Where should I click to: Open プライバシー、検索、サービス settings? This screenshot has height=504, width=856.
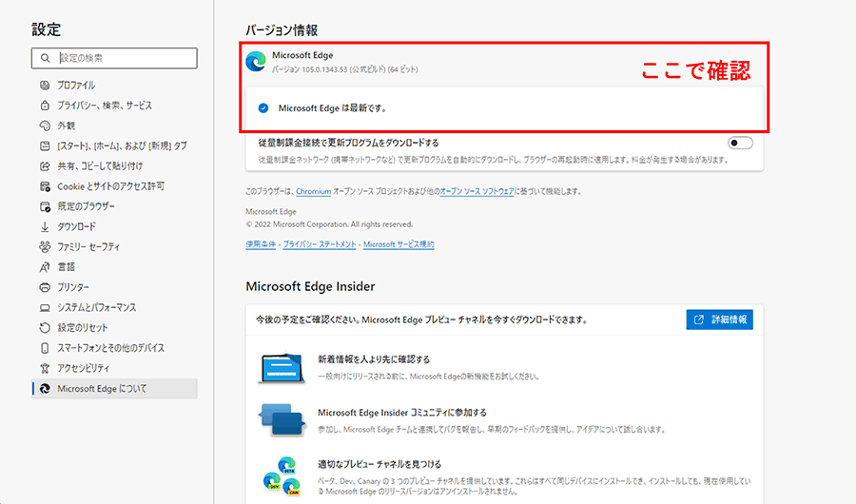105,106
